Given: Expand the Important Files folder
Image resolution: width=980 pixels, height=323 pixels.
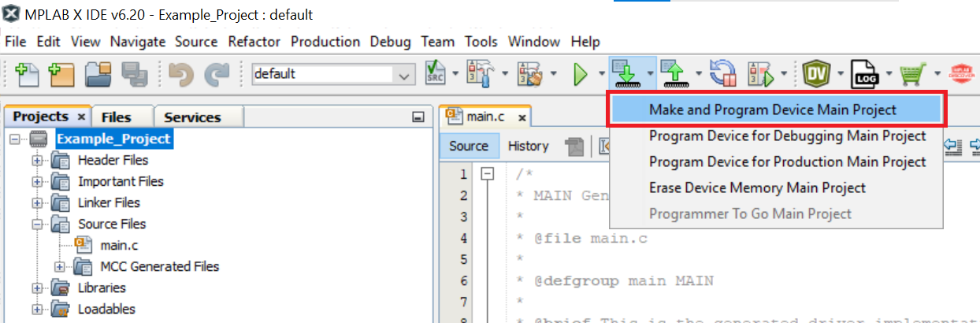Looking at the screenshot, I should [37, 182].
